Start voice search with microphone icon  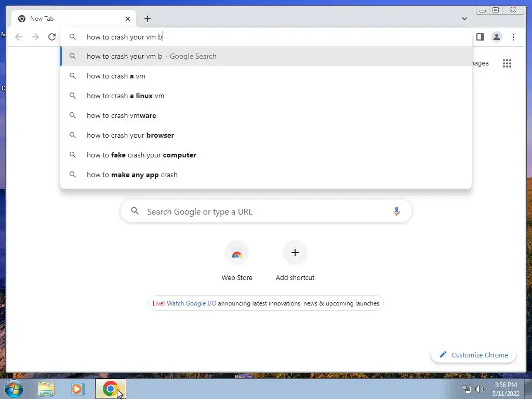(x=396, y=211)
